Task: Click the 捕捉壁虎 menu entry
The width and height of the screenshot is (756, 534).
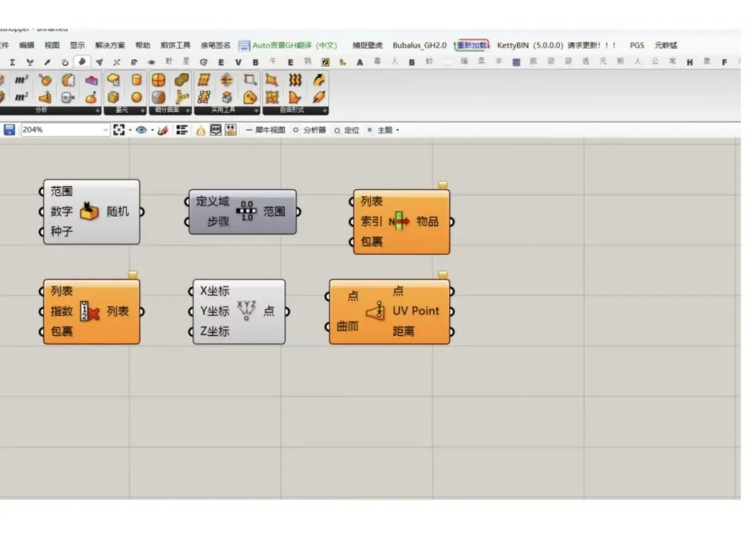Action: tap(368, 45)
